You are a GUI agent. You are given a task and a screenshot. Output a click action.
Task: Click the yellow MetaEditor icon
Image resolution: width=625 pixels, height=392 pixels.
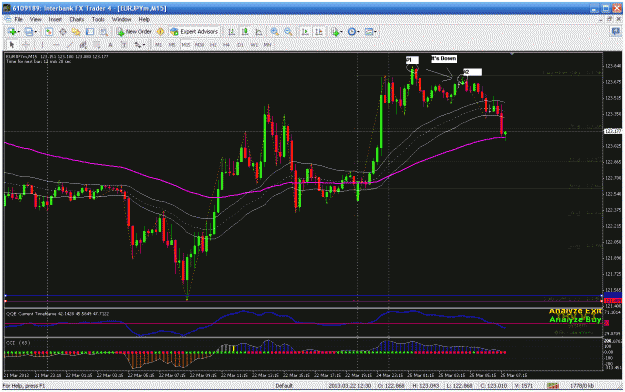click(x=160, y=32)
